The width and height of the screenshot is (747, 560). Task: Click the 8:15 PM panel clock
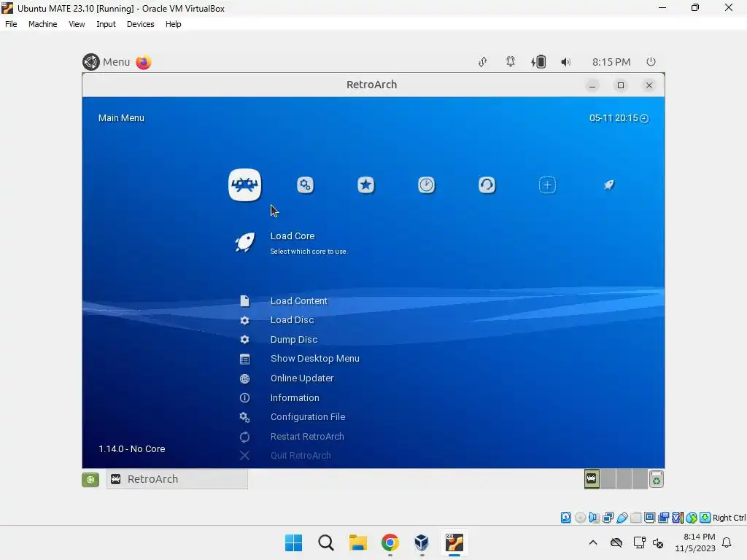[x=611, y=62]
